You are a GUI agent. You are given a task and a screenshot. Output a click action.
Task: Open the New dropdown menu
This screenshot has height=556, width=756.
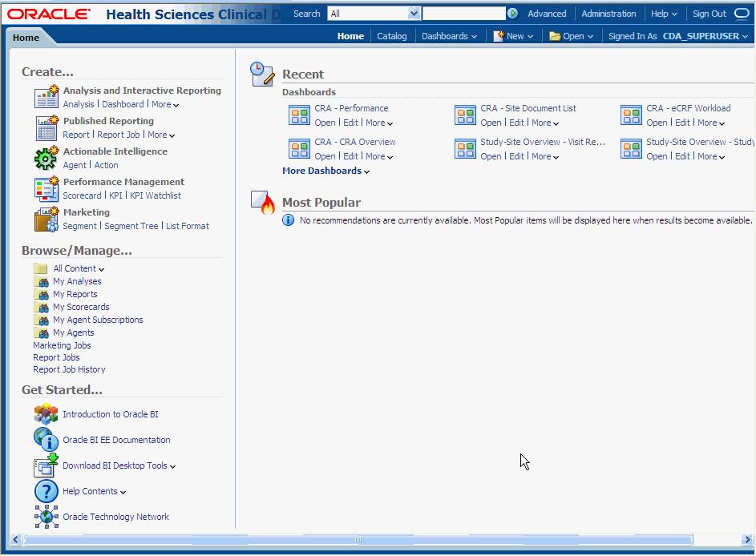(x=513, y=36)
